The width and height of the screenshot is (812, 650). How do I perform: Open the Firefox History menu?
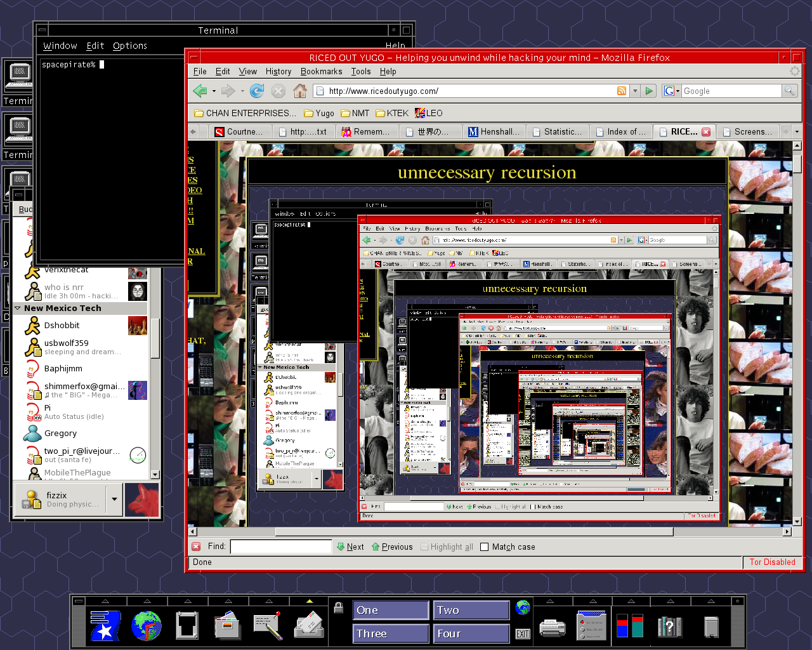pos(278,72)
